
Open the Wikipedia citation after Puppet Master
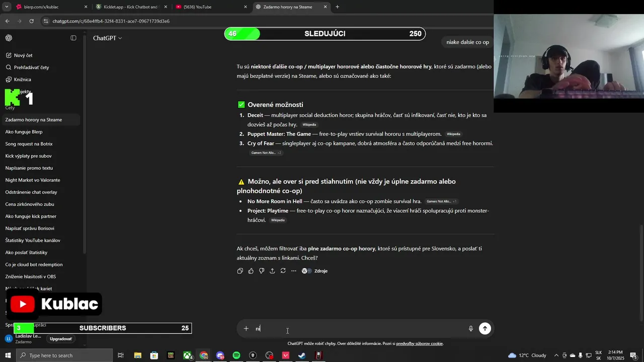[x=453, y=134]
